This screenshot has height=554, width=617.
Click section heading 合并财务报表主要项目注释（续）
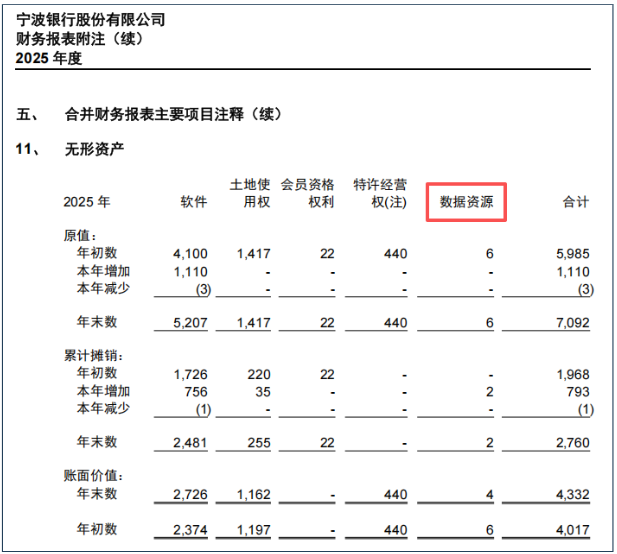pyautogui.click(x=174, y=114)
